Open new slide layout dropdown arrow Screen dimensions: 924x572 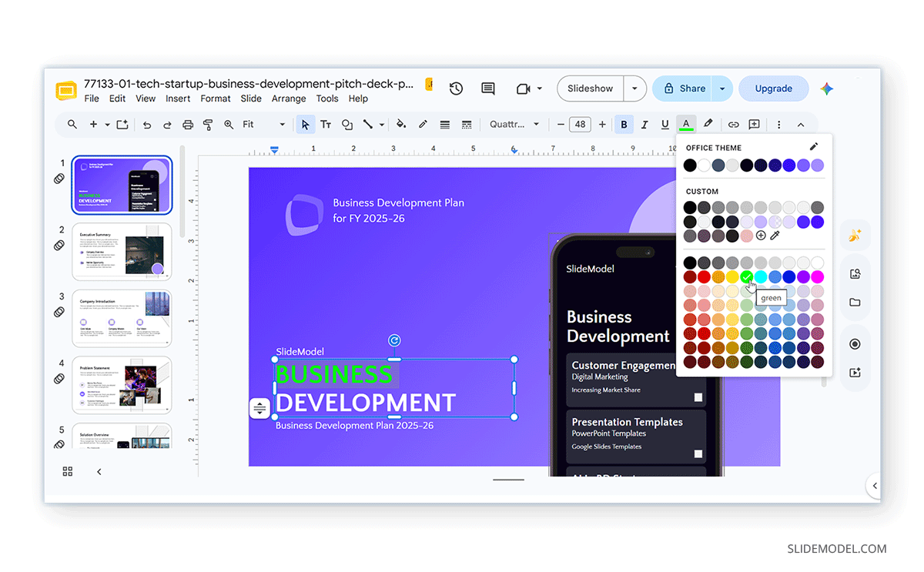(106, 124)
